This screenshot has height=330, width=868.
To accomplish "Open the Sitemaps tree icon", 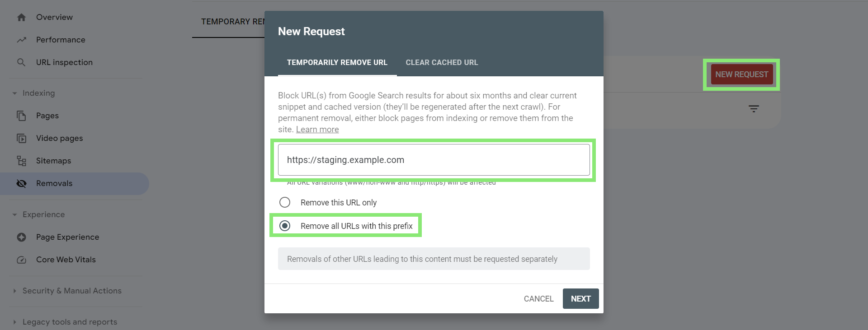I will tap(21, 161).
